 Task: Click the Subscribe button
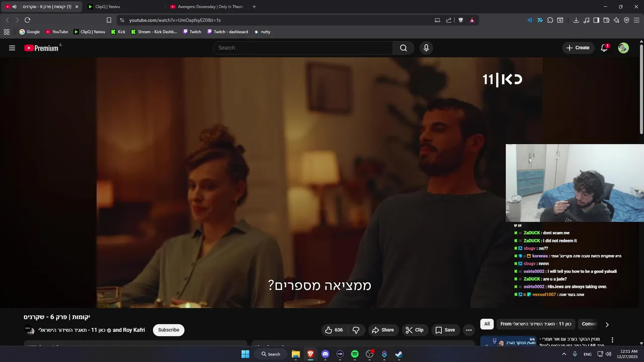click(x=169, y=330)
